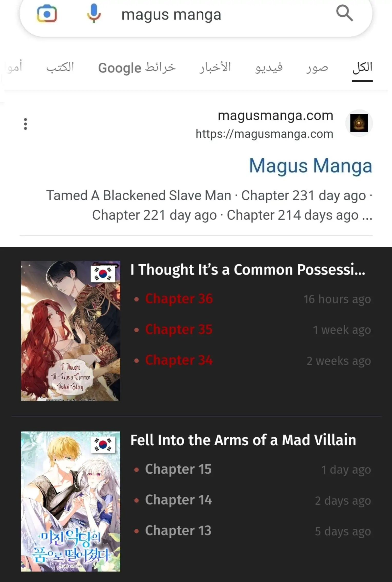Open Google Lens camera search
This screenshot has height=582, width=392.
point(47,14)
